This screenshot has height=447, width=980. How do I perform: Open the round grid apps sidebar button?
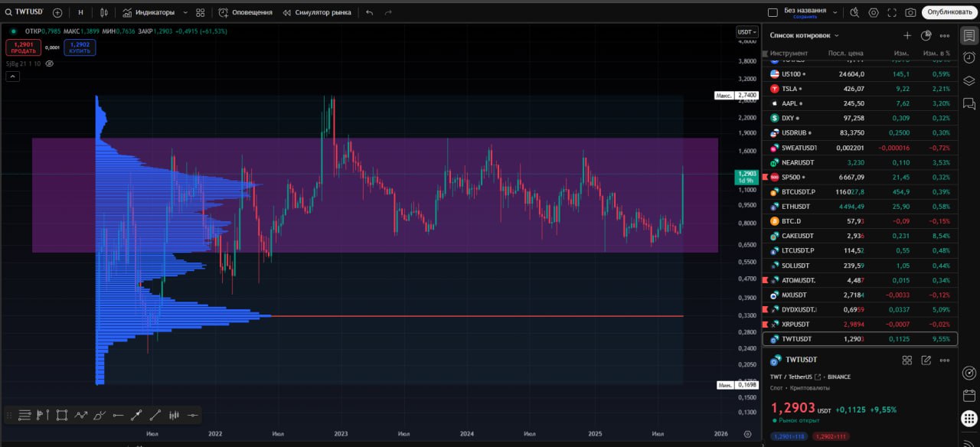pos(969,419)
